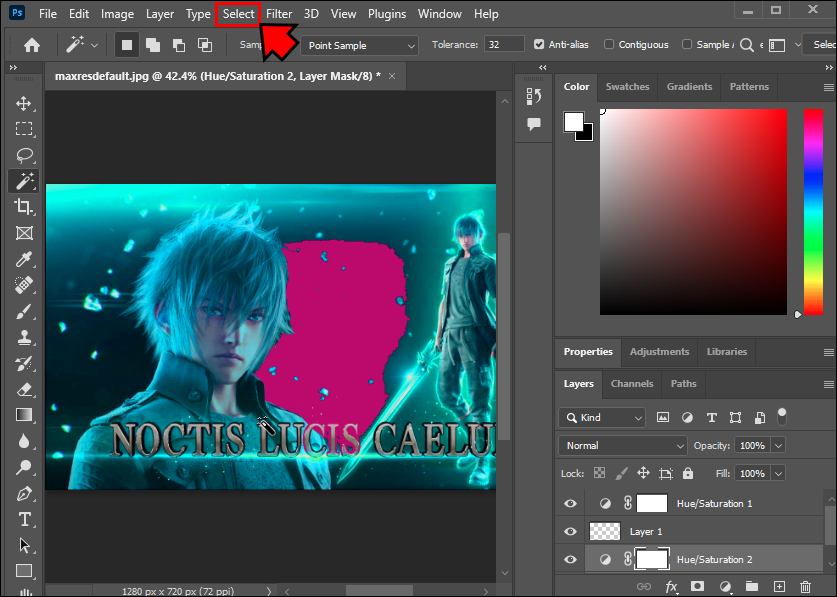Viewport: 837px width, 597px height.
Task: Click the fx layer style icon
Action: (x=671, y=586)
